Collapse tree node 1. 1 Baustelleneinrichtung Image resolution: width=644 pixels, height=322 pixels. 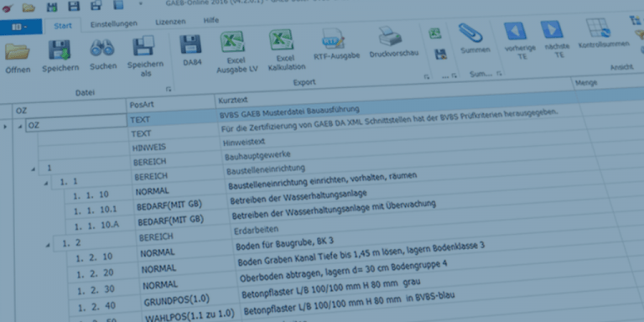46,183
